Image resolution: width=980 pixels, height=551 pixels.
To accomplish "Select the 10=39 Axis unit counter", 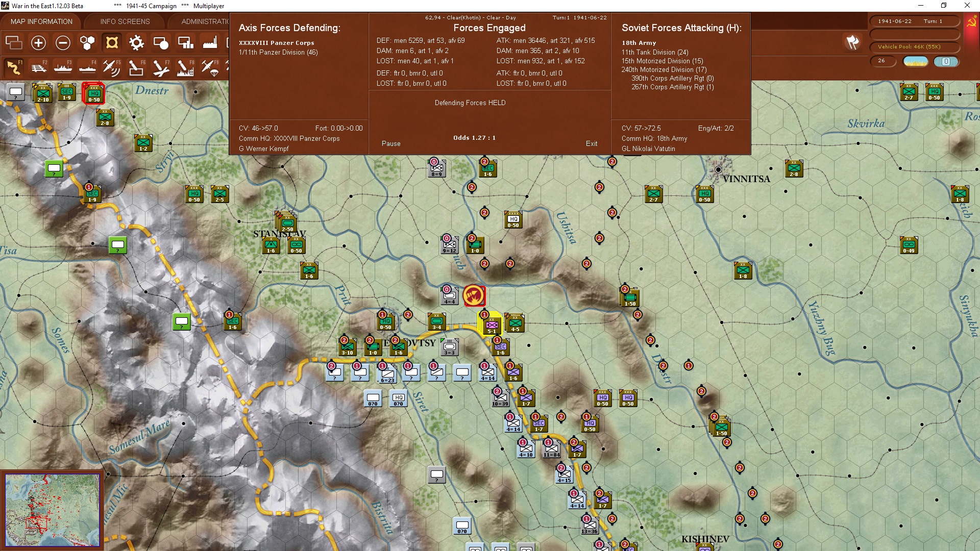I will pyautogui.click(x=500, y=398).
